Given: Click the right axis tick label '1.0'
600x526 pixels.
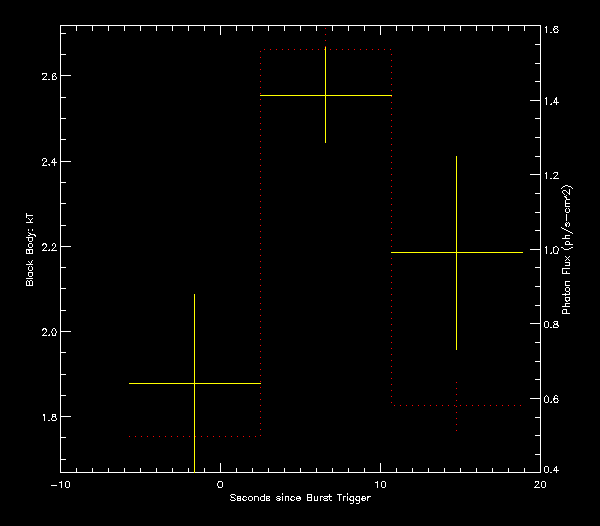Looking at the screenshot, I should point(552,250).
